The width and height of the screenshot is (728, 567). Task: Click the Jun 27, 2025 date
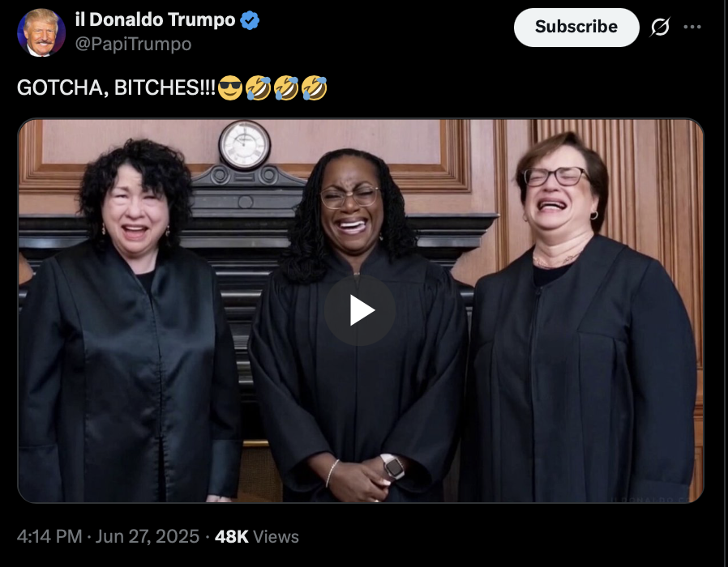point(148,536)
